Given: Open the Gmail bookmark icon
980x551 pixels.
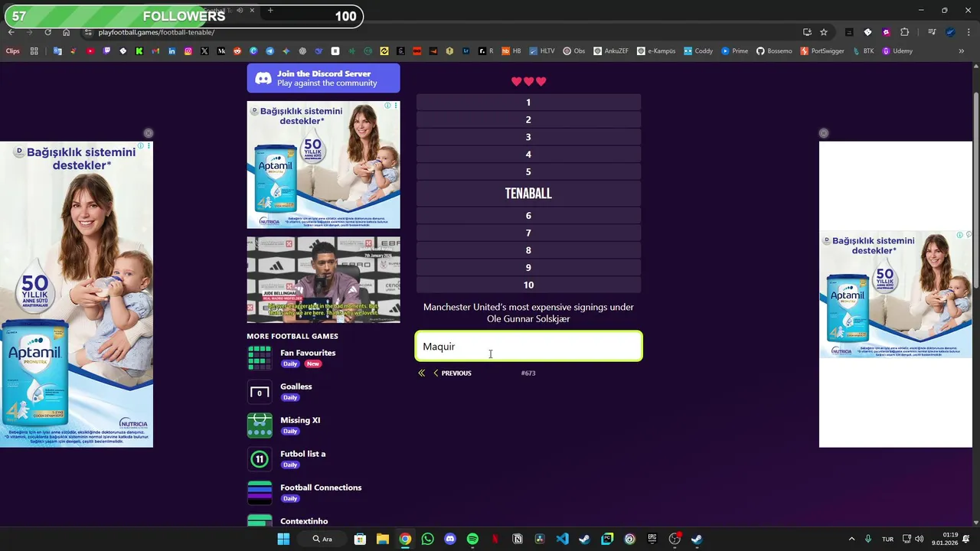Looking at the screenshot, I should click(x=155, y=51).
